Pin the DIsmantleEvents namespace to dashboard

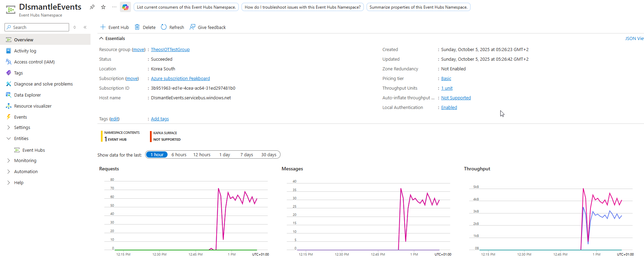[x=92, y=7]
